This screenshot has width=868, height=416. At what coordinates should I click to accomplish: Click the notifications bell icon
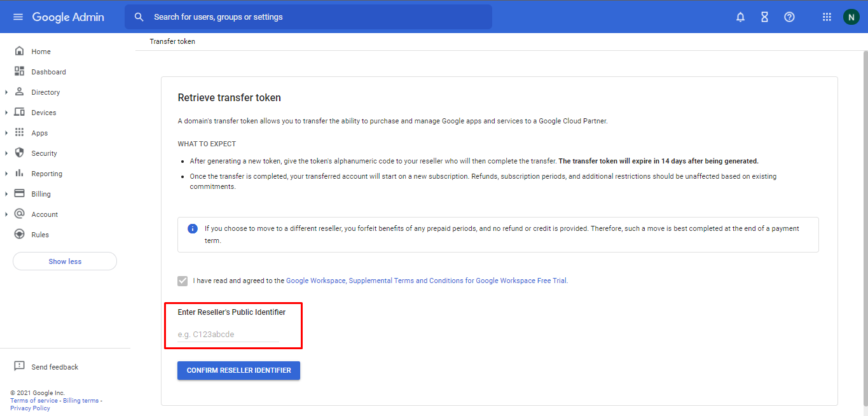coord(740,17)
